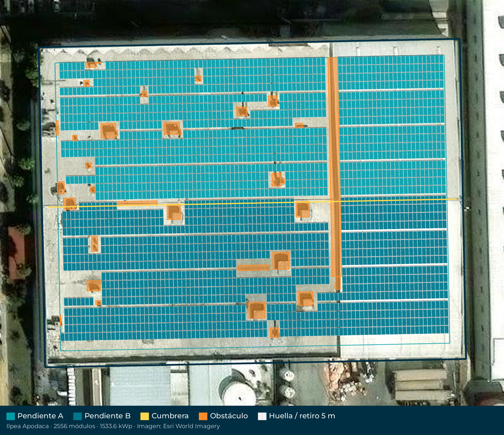Image resolution: width=504 pixels, height=435 pixels.
Task: Click the yellow ridge line across roof
Action: [x=252, y=203]
